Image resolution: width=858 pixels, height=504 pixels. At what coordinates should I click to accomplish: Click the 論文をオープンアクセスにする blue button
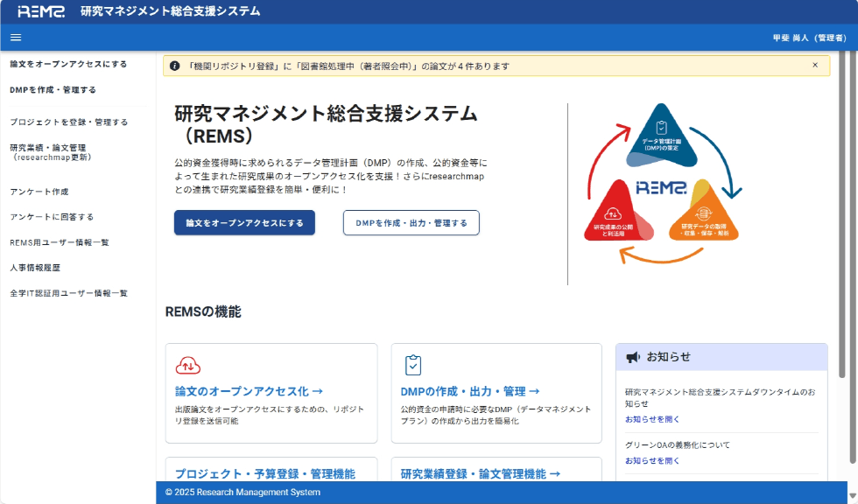[x=244, y=222]
